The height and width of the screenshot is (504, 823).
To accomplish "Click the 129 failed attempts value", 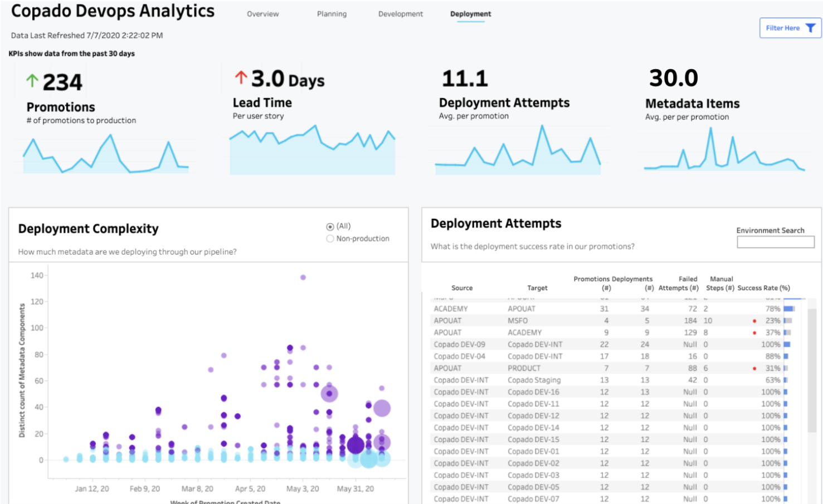I will (x=690, y=333).
